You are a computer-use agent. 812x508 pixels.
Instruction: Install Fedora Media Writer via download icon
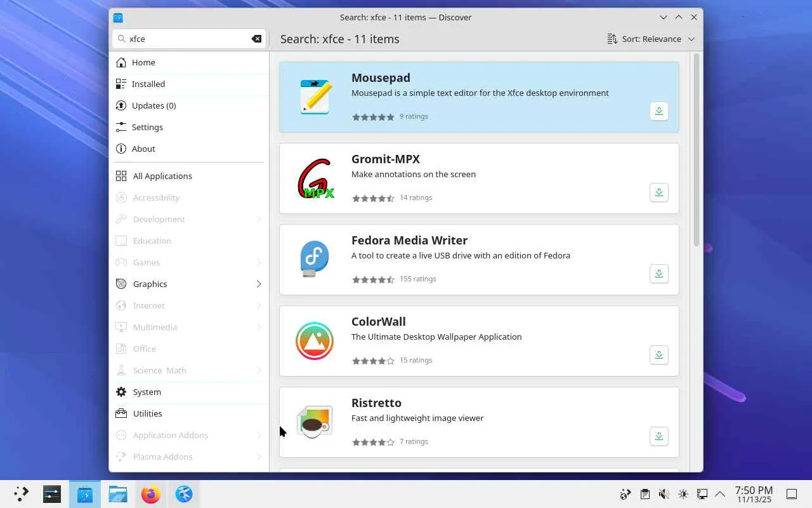coord(659,274)
